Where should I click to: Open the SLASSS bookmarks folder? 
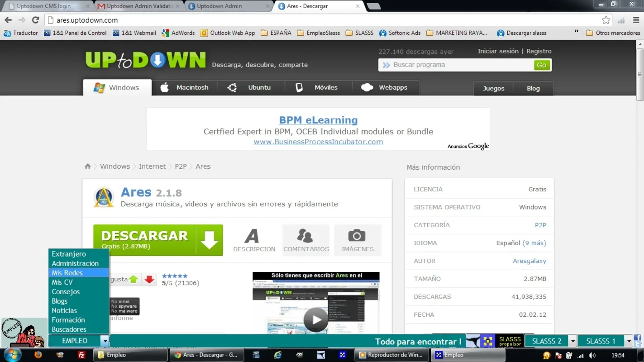[x=359, y=33]
